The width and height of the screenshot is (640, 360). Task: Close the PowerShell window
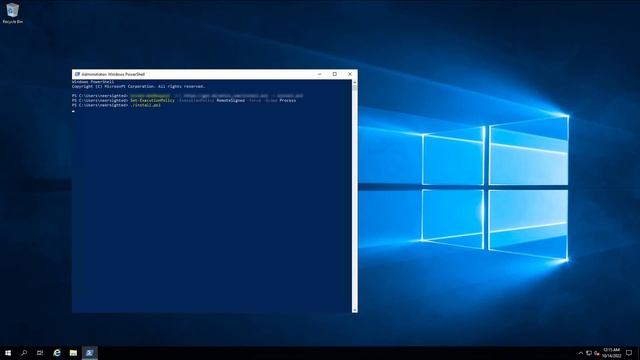(350, 74)
